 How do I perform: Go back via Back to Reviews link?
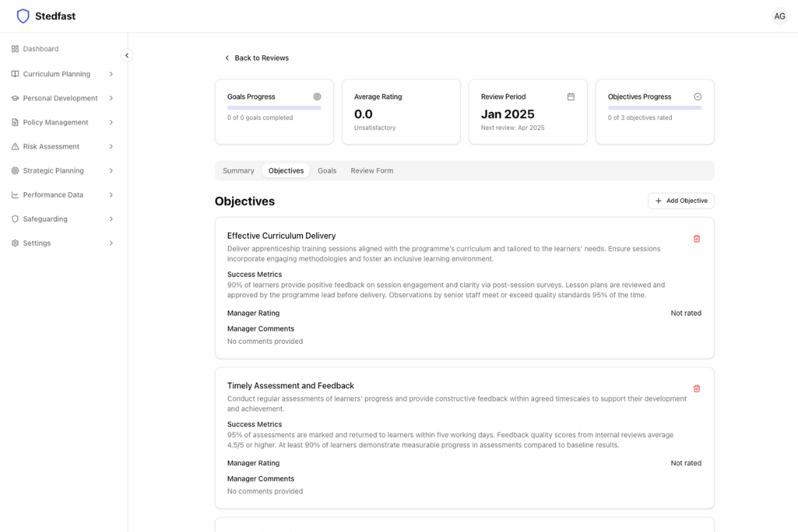click(256, 58)
